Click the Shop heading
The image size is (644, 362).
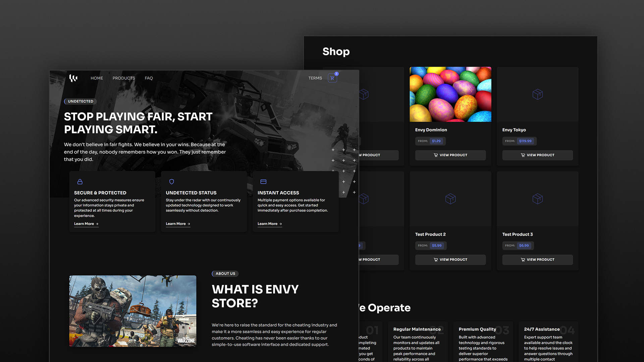(x=336, y=52)
